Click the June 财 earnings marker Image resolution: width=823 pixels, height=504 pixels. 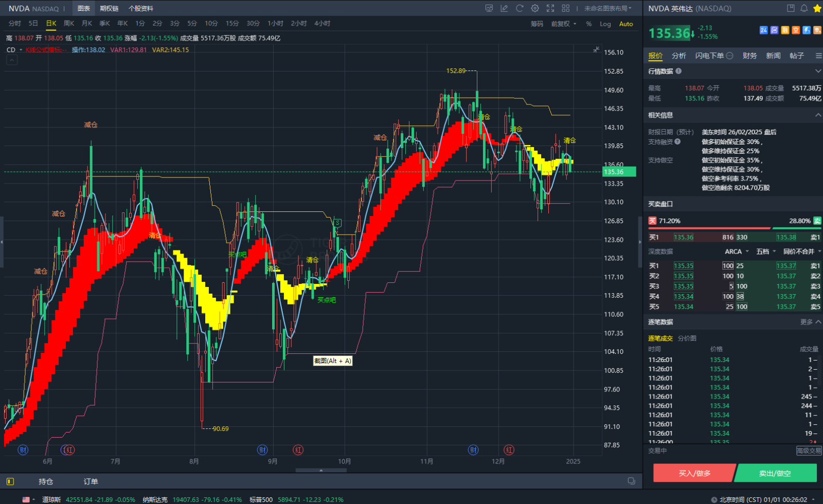click(x=23, y=450)
